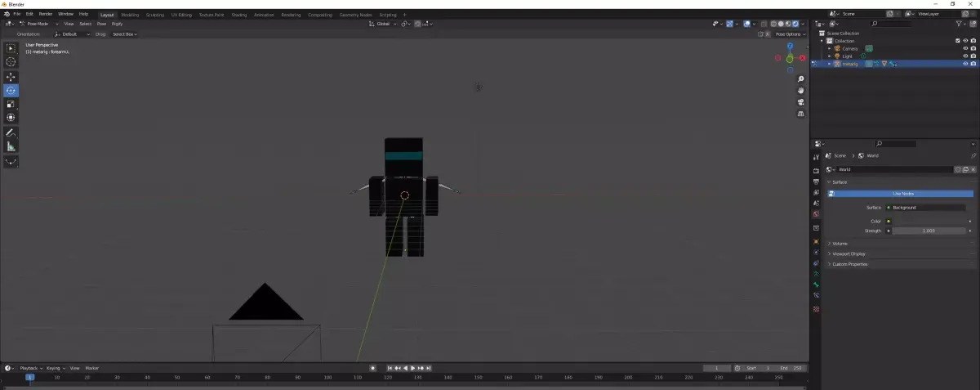Switch orthographic/perspective grid icon
This screenshot has width=980, height=390.
[x=801, y=114]
